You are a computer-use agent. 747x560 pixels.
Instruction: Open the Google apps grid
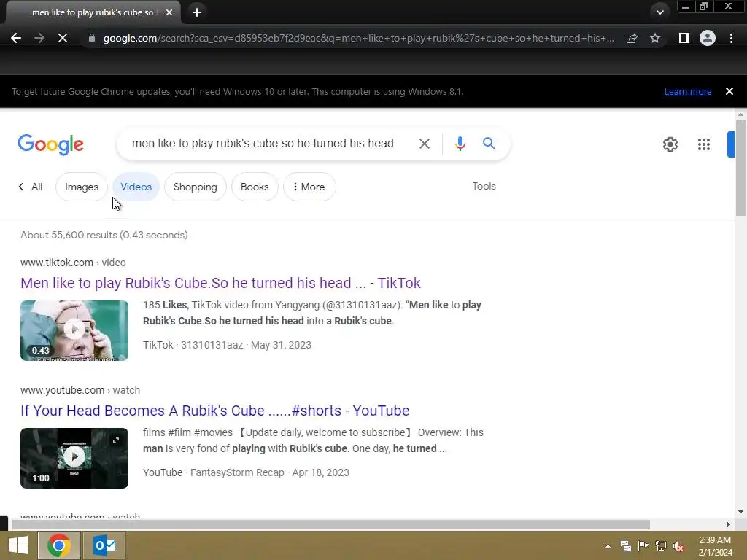click(x=704, y=144)
